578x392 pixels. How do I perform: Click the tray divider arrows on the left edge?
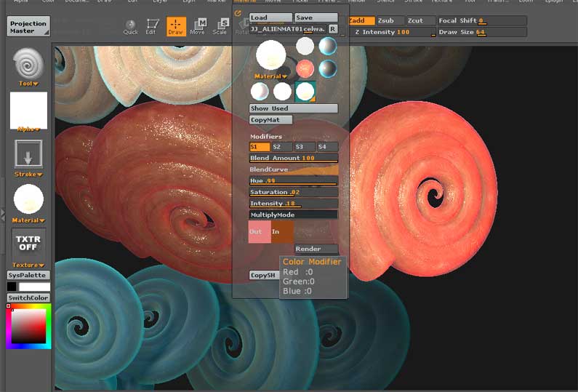(3, 215)
